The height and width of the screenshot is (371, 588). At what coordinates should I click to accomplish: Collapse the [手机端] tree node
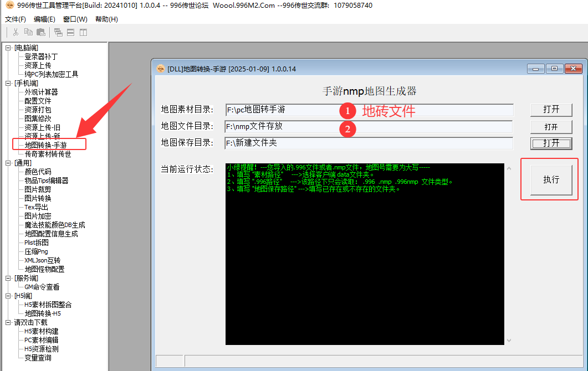coord(8,83)
